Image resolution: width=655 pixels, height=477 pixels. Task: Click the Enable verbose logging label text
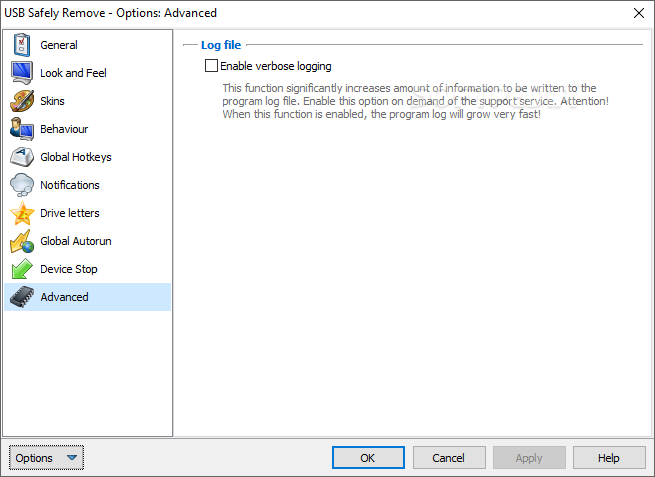(276, 66)
